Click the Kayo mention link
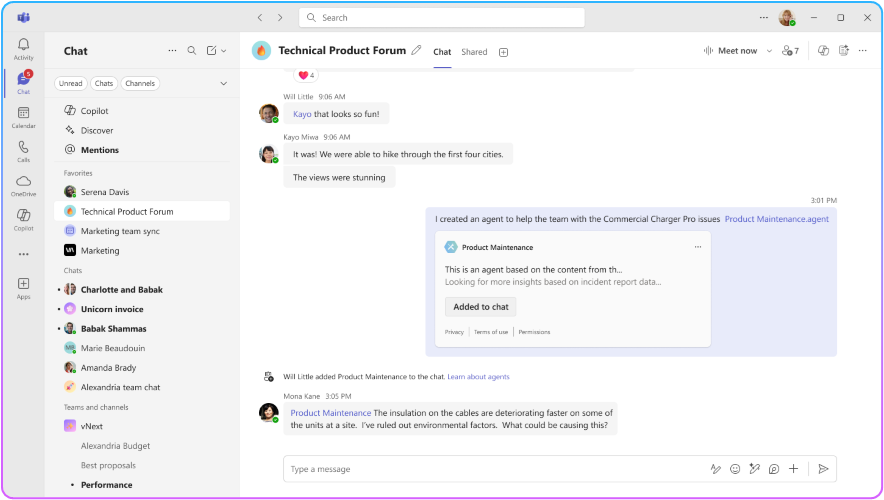884x500 pixels. tap(302, 114)
